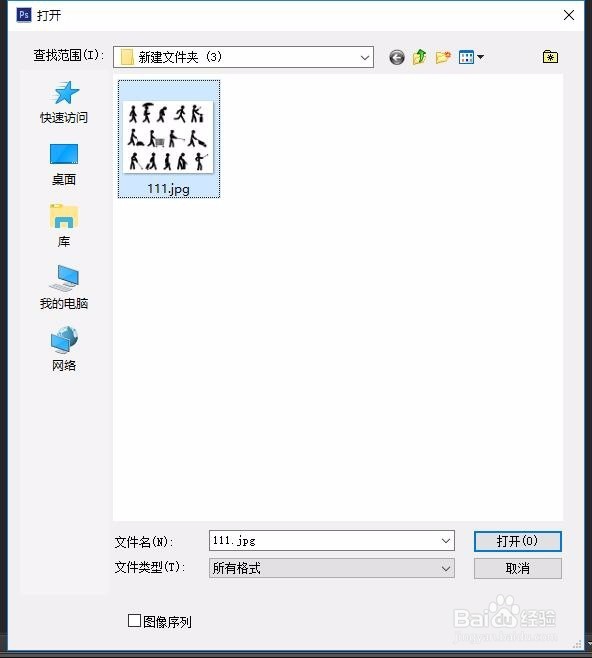
Task: Go back to the last visited folder
Action: pos(396,57)
